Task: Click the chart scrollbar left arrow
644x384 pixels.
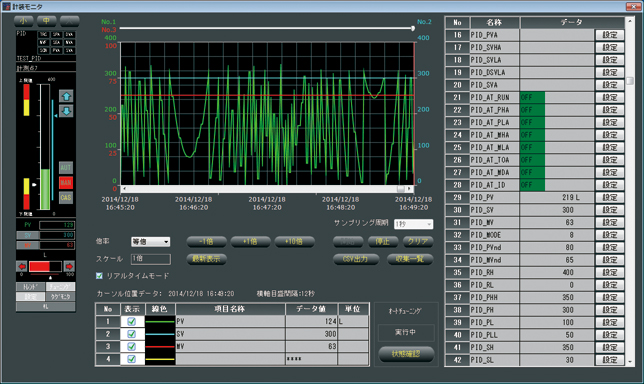Action: (x=124, y=189)
